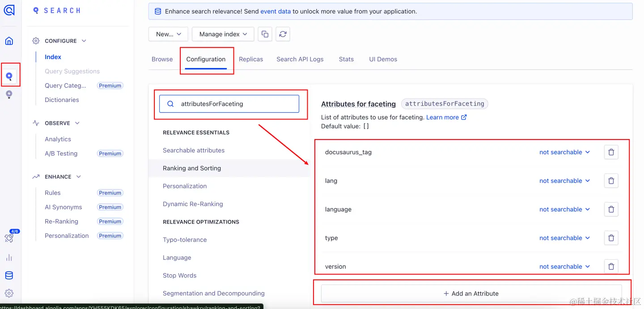Open the Learn more link

coord(446,117)
